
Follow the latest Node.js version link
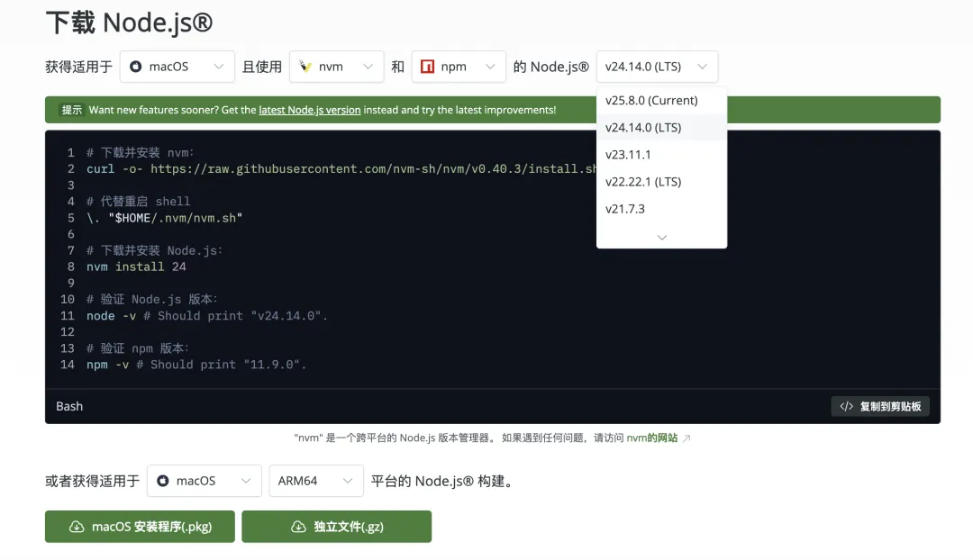310,110
